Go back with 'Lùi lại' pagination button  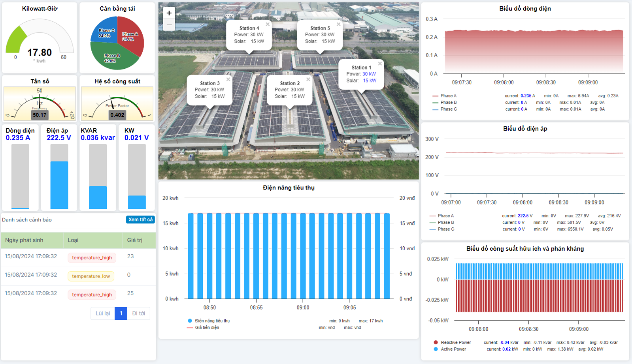103,313
